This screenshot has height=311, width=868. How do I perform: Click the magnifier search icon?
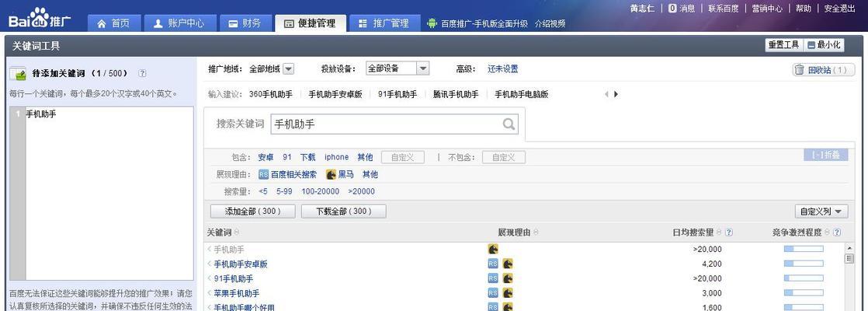(x=509, y=124)
